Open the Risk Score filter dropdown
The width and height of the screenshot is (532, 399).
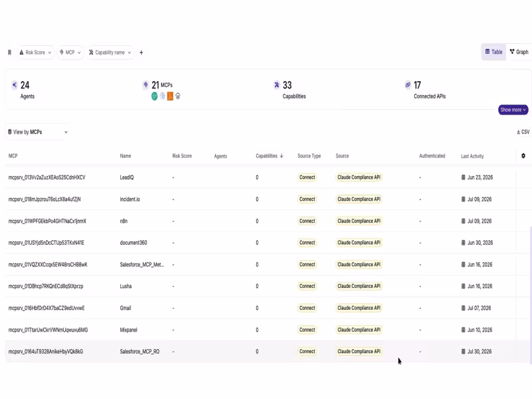click(x=36, y=53)
